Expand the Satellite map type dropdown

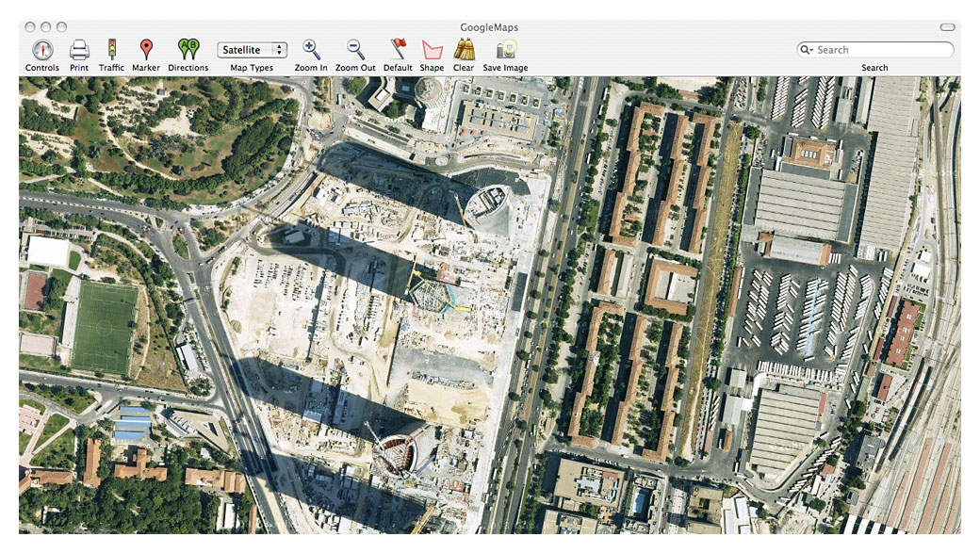tap(252, 50)
